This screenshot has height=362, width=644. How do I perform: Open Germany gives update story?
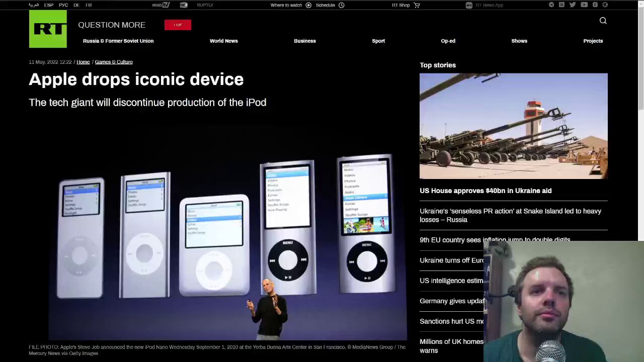tap(452, 301)
